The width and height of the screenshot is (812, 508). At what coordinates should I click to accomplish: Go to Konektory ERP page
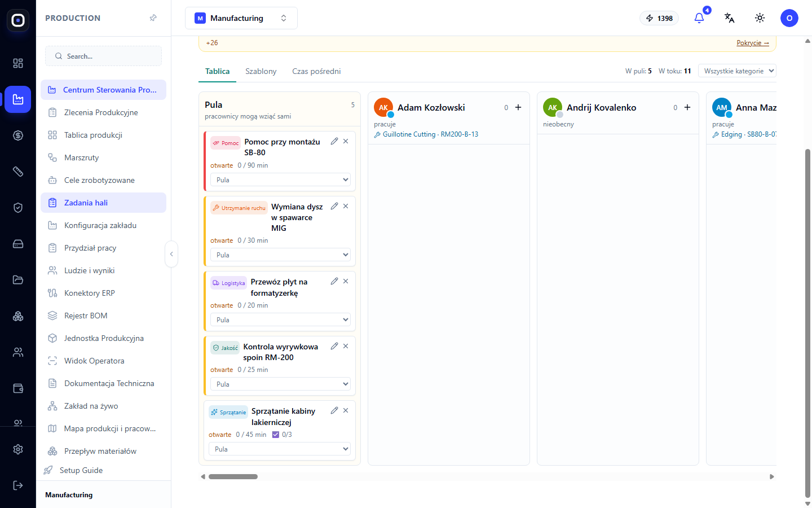pyautogui.click(x=103, y=293)
